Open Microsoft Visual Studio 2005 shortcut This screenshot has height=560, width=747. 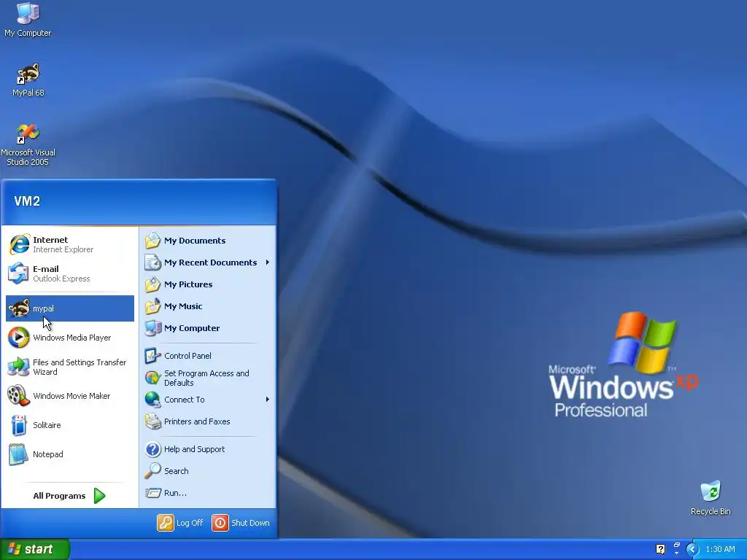click(x=28, y=144)
